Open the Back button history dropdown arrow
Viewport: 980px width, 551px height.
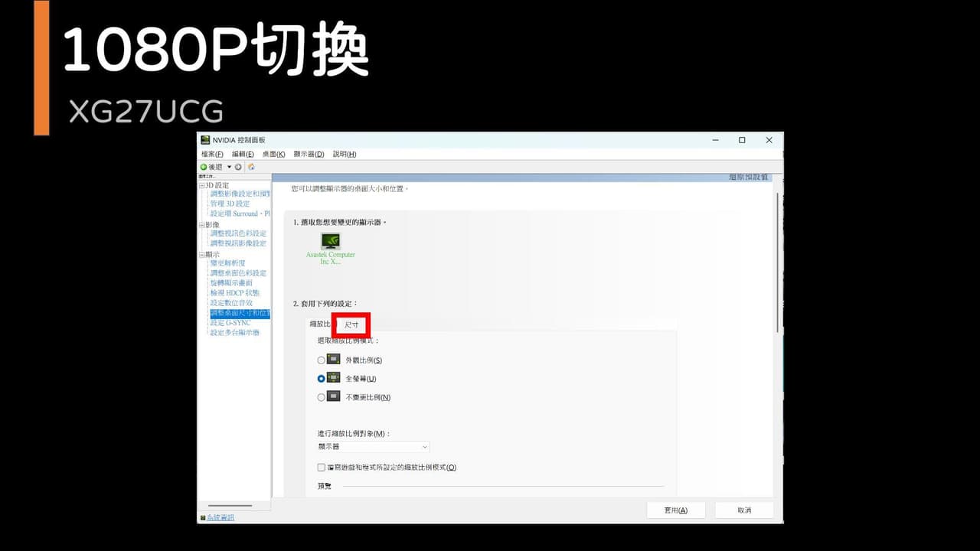tap(229, 167)
